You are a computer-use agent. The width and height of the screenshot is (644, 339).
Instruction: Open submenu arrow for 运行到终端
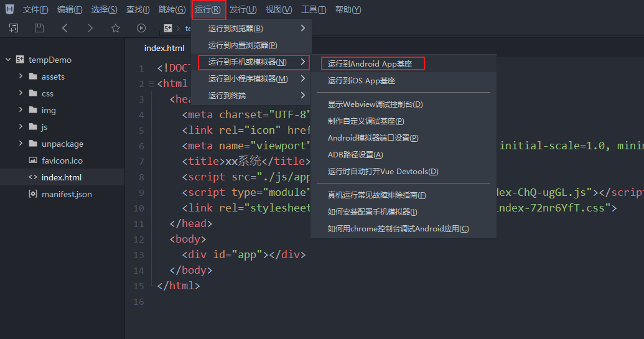(x=302, y=95)
